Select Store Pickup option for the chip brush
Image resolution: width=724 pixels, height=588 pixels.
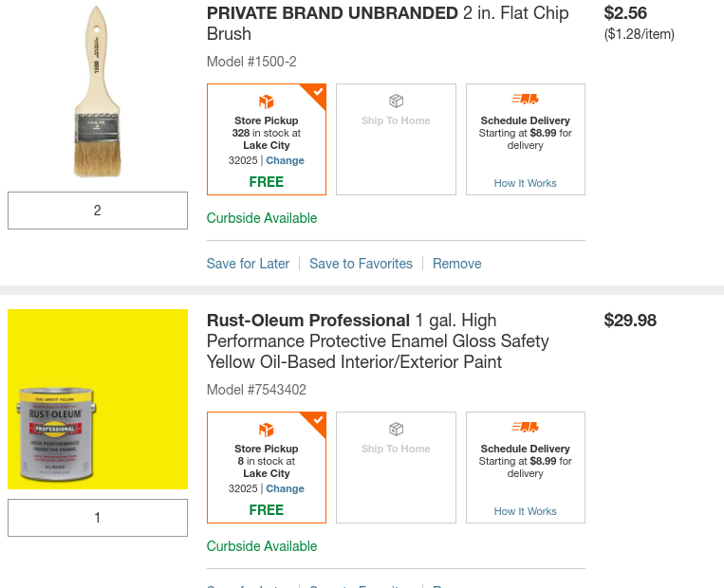click(267, 139)
